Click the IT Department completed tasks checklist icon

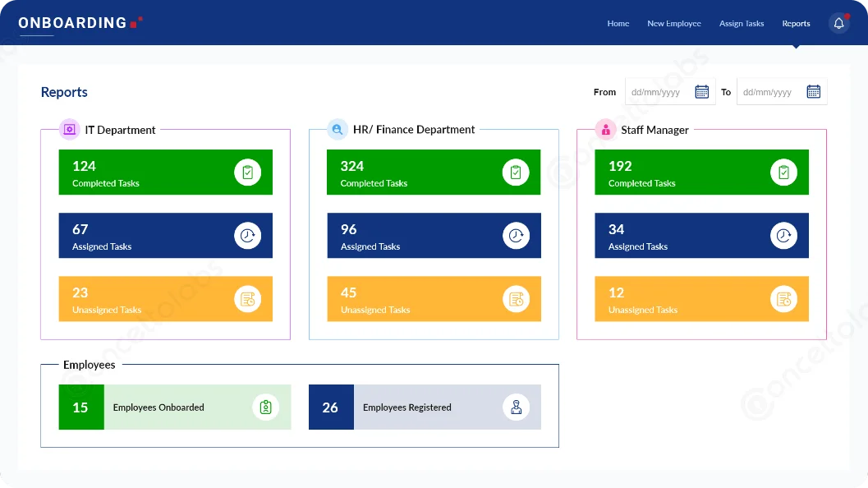[x=247, y=173]
